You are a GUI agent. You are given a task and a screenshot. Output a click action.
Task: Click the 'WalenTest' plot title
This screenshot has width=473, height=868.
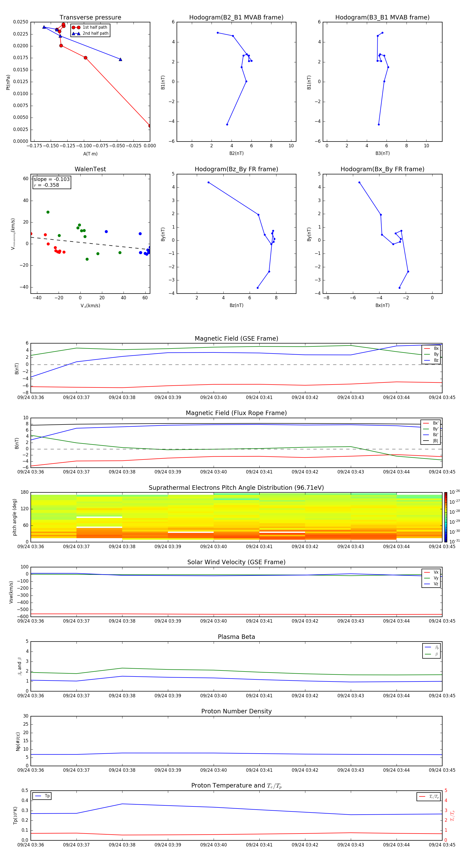coord(90,169)
